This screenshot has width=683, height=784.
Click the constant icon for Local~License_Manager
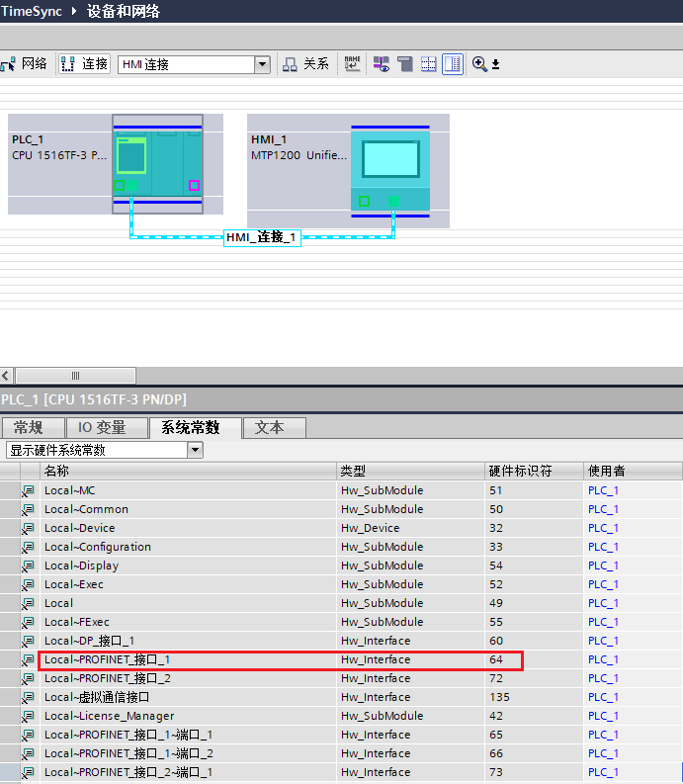28,716
